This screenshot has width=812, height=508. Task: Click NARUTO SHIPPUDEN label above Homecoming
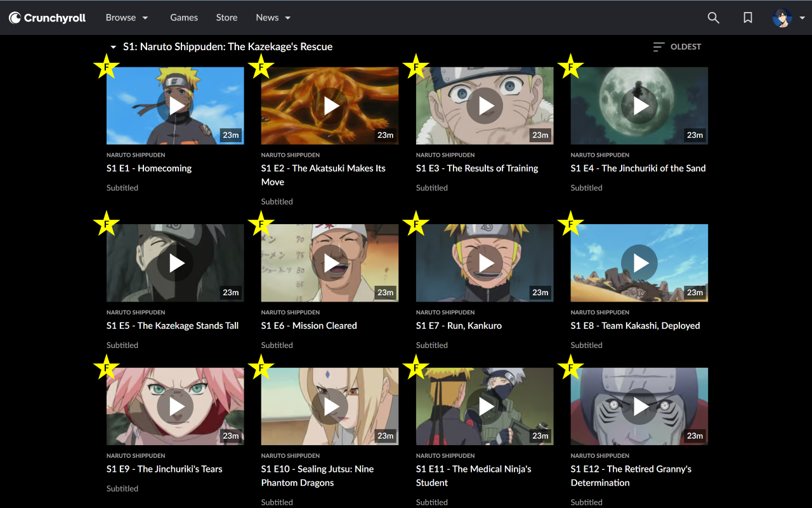point(136,155)
